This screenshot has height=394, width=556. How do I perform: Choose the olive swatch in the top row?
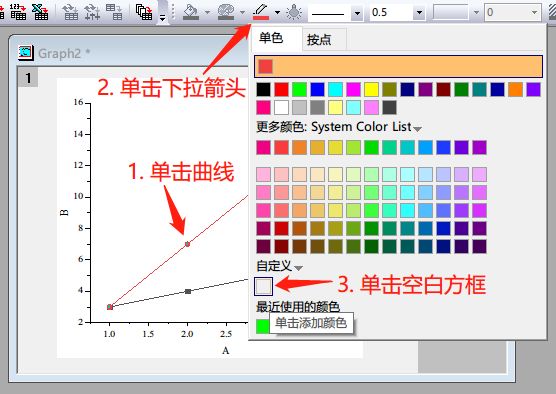tap(389, 90)
